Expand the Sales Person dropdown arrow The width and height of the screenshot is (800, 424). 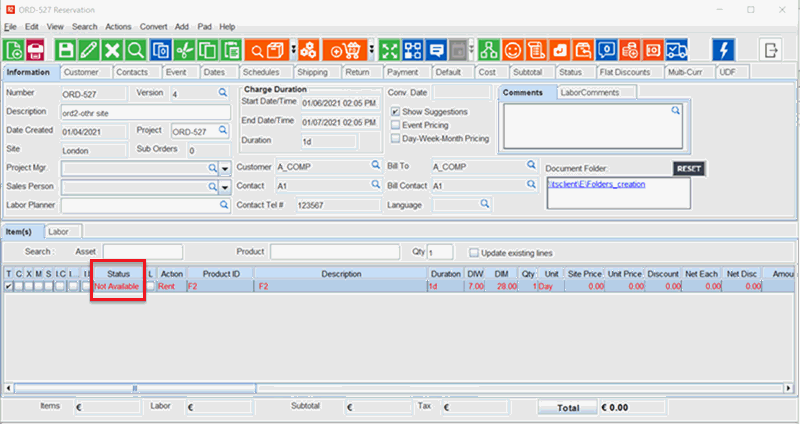[225, 186]
